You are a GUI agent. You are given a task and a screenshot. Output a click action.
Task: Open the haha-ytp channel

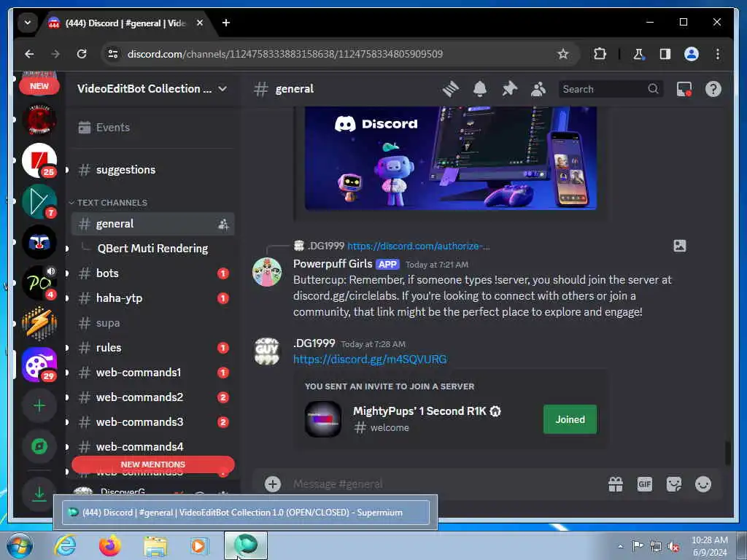point(152,298)
